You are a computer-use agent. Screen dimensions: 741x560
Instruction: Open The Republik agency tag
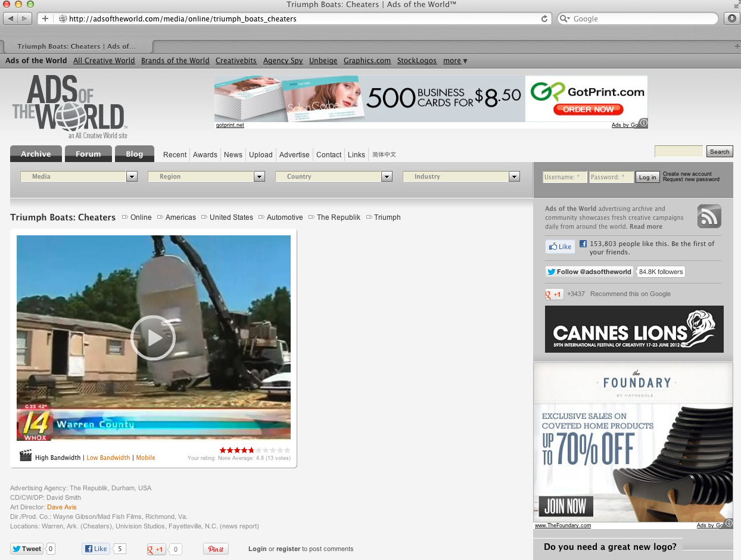pyautogui.click(x=338, y=217)
